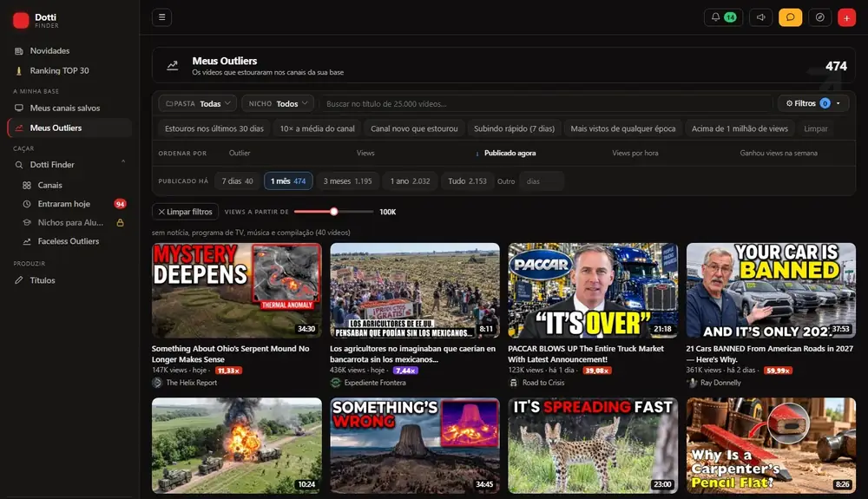
Task: Select the 1 mês 474 period
Action: pyautogui.click(x=288, y=181)
